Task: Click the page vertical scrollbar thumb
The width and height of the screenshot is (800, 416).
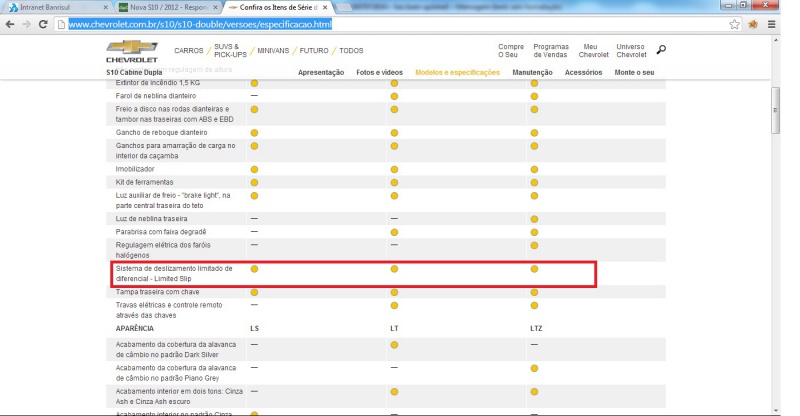Action: tap(775, 110)
